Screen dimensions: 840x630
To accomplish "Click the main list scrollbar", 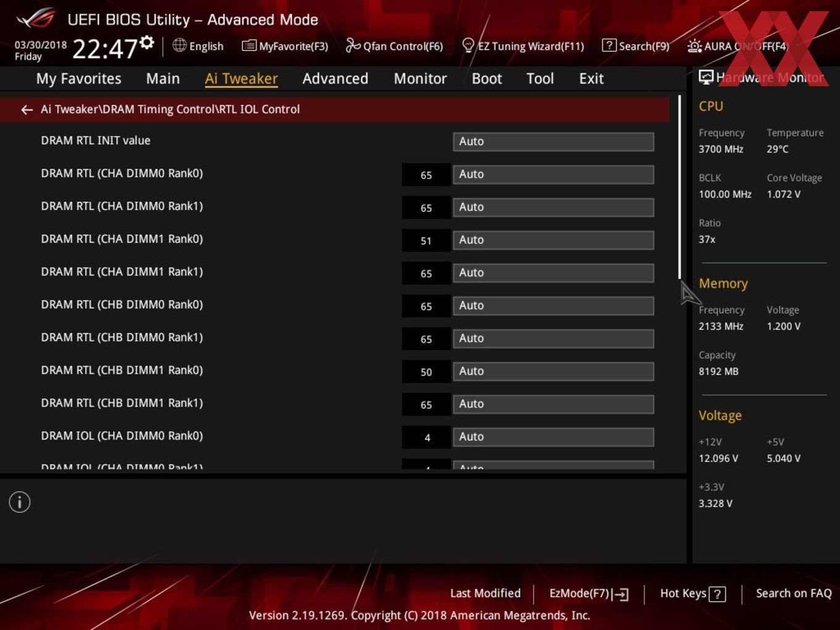I will pyautogui.click(x=679, y=187).
